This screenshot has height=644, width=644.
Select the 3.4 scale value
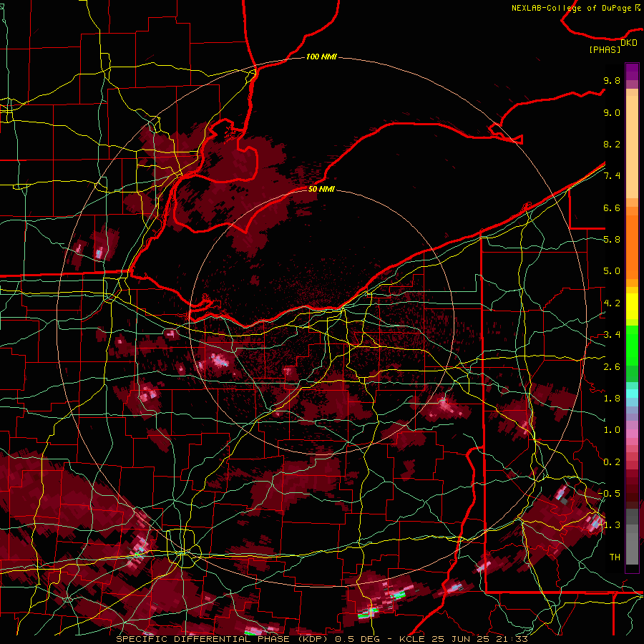612,335
